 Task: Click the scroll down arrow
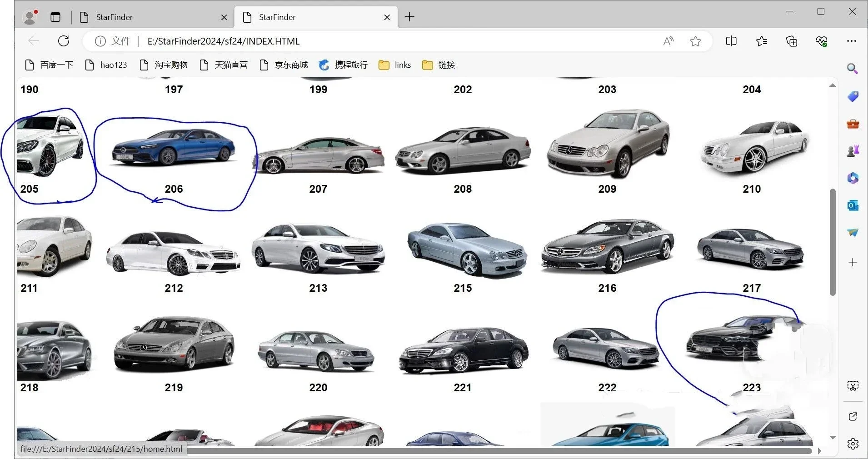pyautogui.click(x=833, y=438)
